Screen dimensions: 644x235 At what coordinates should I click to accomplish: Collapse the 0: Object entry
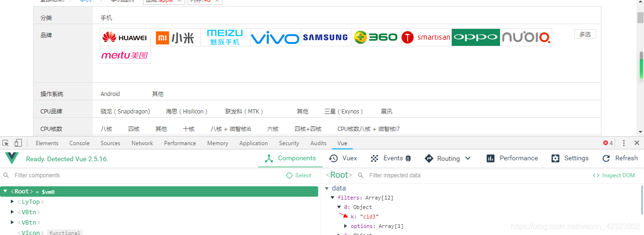click(x=339, y=207)
